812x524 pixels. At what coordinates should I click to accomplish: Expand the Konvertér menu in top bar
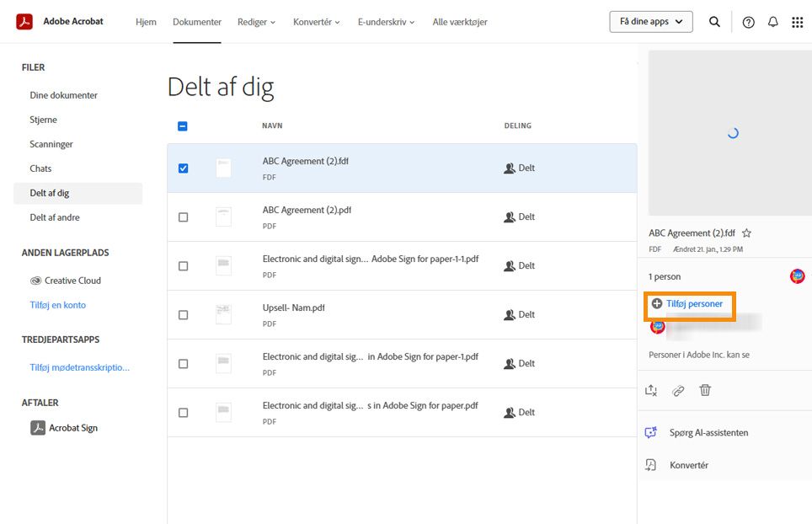tap(317, 22)
